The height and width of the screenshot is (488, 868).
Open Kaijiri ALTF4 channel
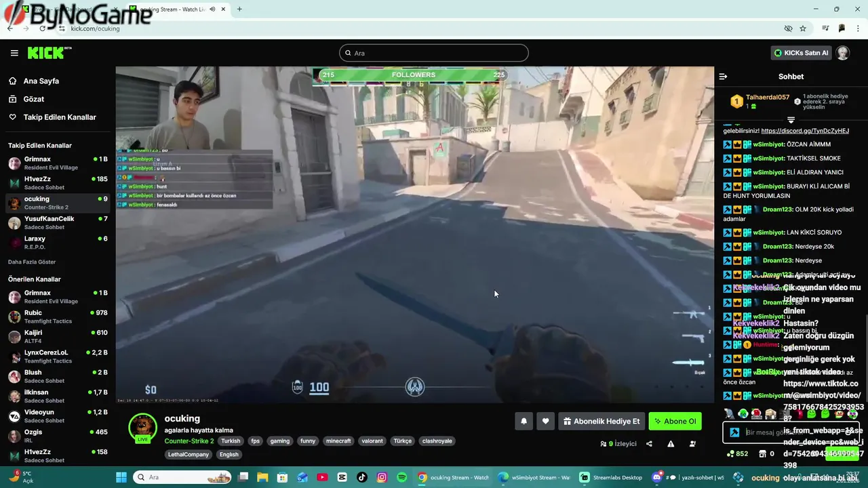[x=58, y=336]
